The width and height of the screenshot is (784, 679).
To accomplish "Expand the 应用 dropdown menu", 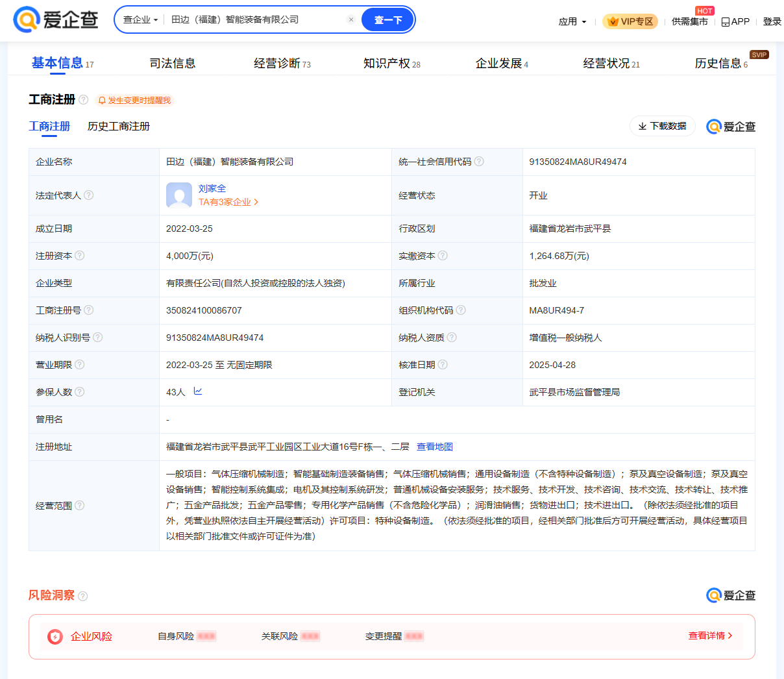I will pyautogui.click(x=572, y=21).
